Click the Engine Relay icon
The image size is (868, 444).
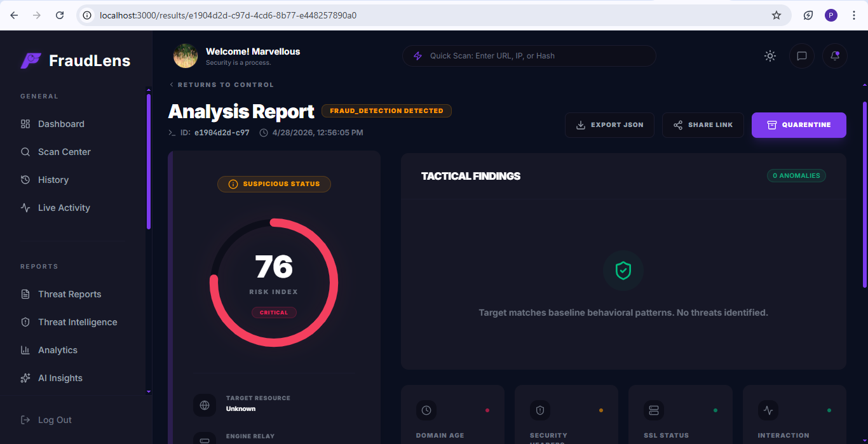coord(205,440)
